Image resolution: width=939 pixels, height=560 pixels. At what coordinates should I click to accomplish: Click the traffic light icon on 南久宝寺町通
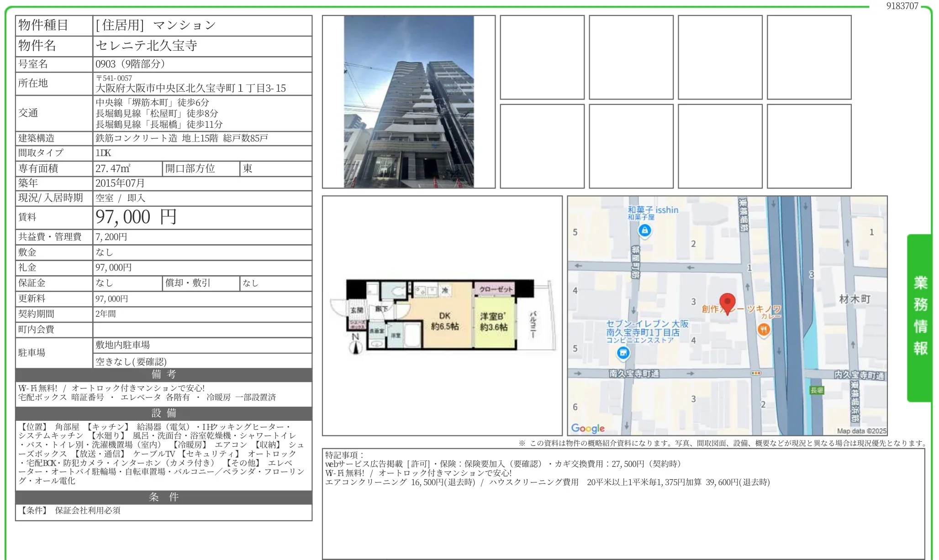pyautogui.click(x=756, y=373)
